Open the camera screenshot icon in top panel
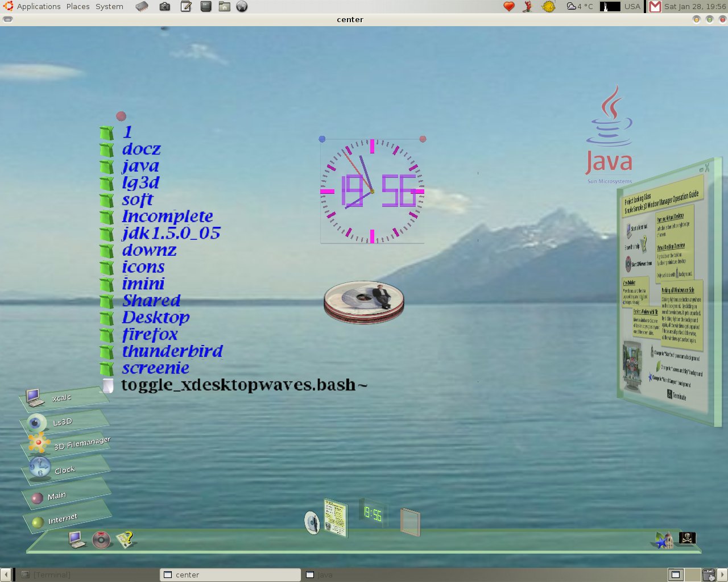This screenshot has width=728, height=582. 164,7
